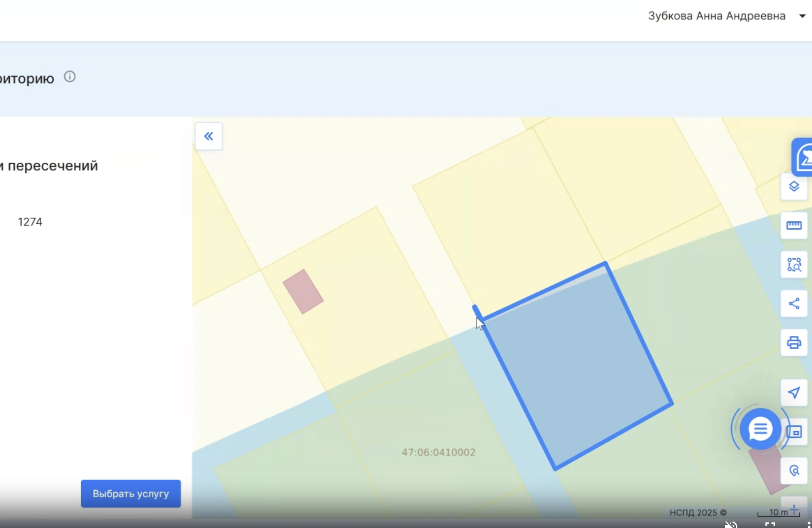Print the current map view
The image size is (812, 528).
[794, 343]
